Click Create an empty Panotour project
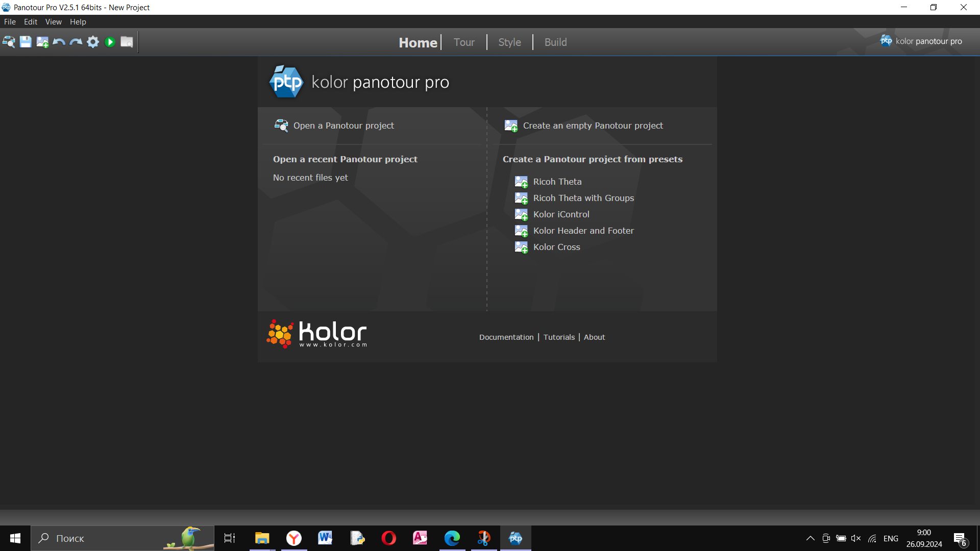 (593, 126)
